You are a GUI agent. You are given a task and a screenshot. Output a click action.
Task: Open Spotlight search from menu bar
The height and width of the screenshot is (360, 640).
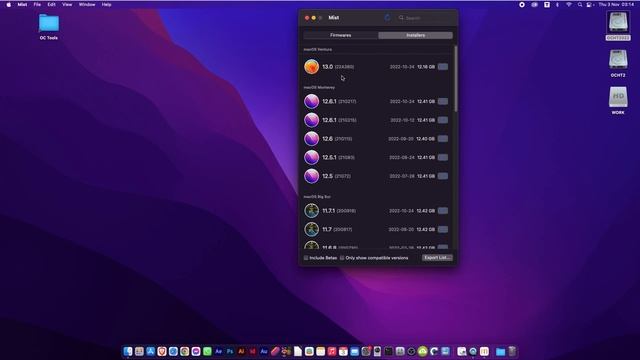[580, 4]
